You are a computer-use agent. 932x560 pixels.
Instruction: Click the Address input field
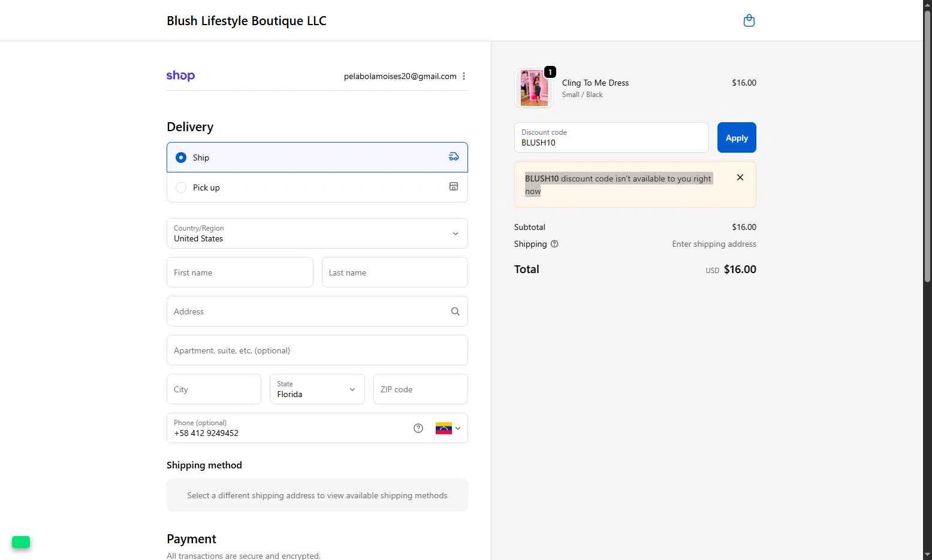pos(317,311)
